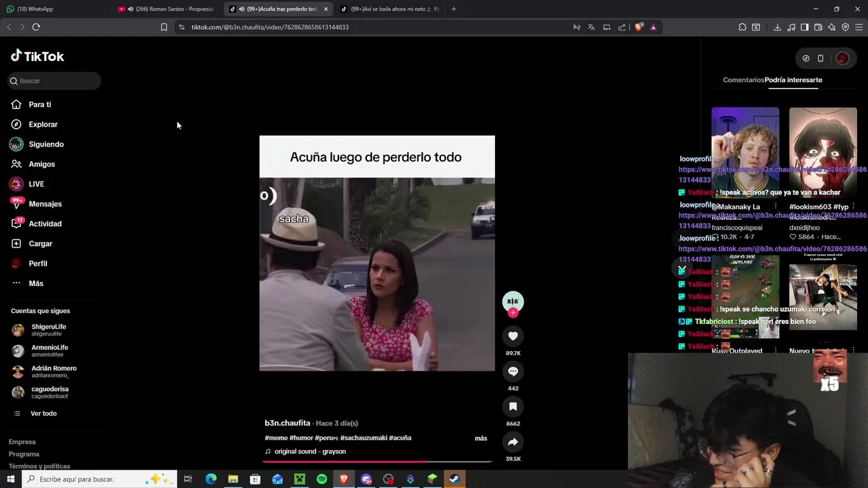Open the Windows Start menu
Viewport: 868px width, 488px height.
10,479
